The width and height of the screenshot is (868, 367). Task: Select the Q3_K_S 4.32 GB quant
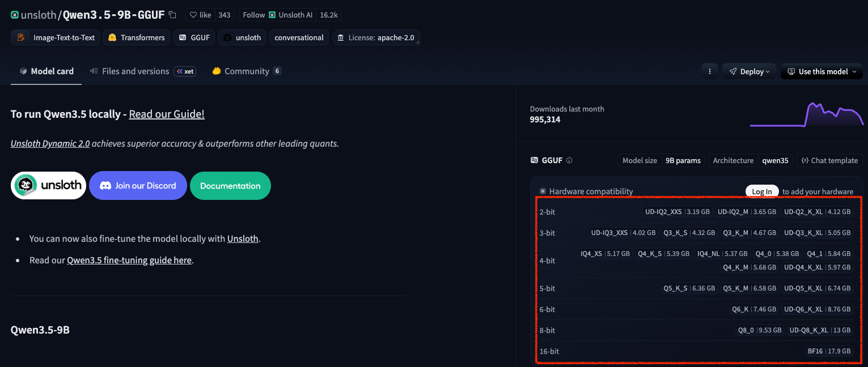pos(690,233)
